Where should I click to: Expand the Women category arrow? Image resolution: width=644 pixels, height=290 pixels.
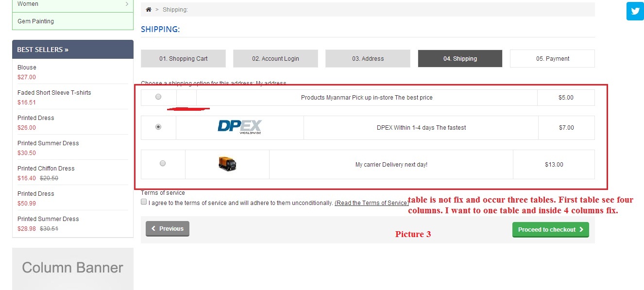point(127,4)
